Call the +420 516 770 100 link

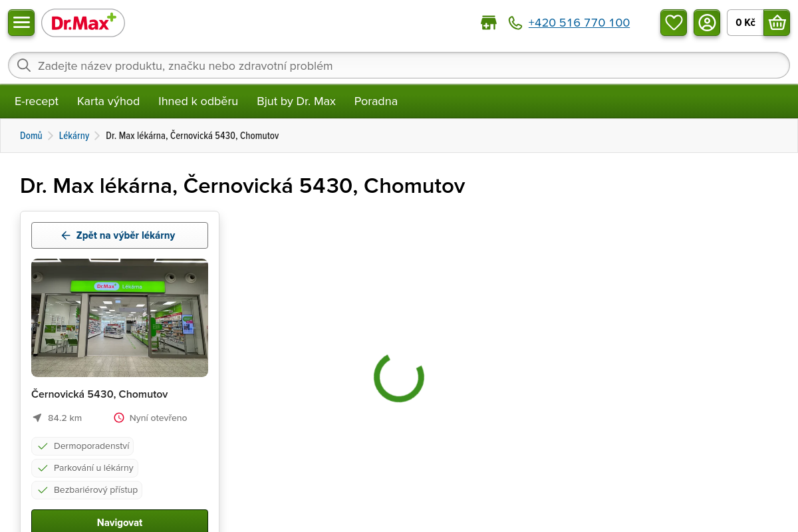579,23
